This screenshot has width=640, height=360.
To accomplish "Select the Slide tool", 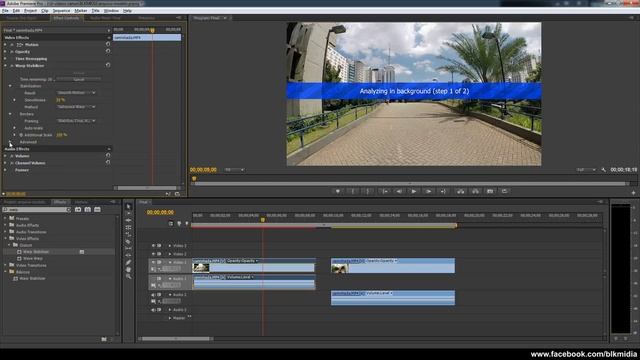I will [x=128, y=255].
